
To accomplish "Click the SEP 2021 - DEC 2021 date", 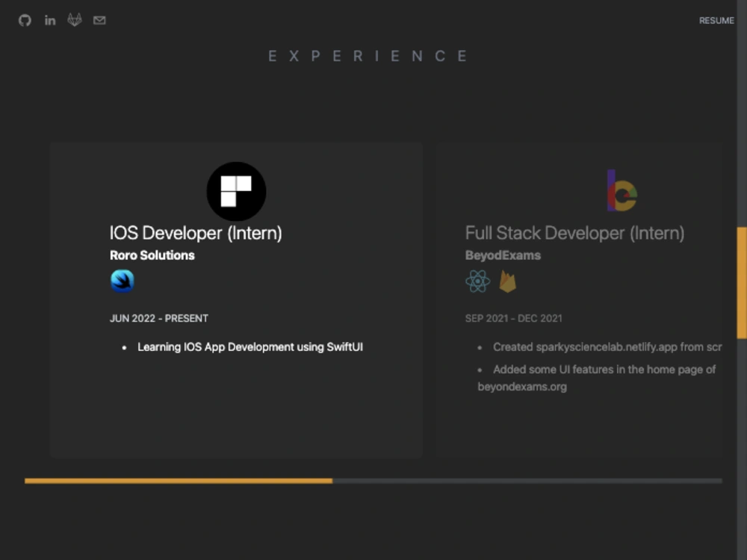I will tap(514, 318).
